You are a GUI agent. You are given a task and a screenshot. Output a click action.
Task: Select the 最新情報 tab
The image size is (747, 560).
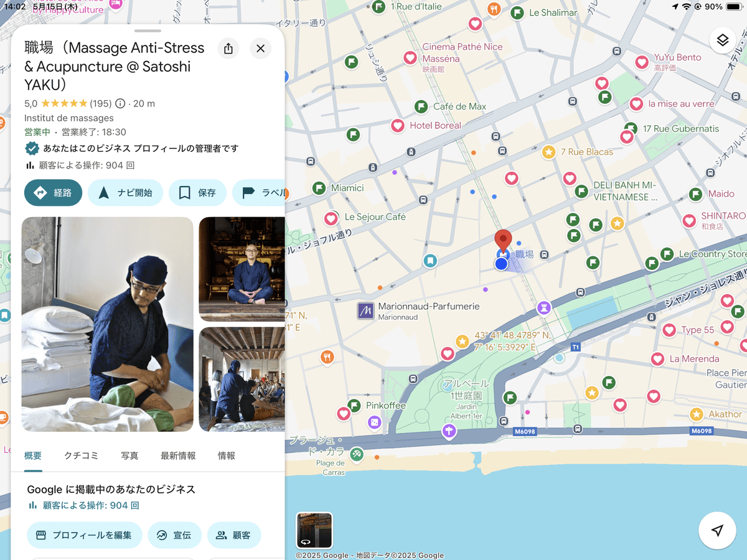(178, 455)
